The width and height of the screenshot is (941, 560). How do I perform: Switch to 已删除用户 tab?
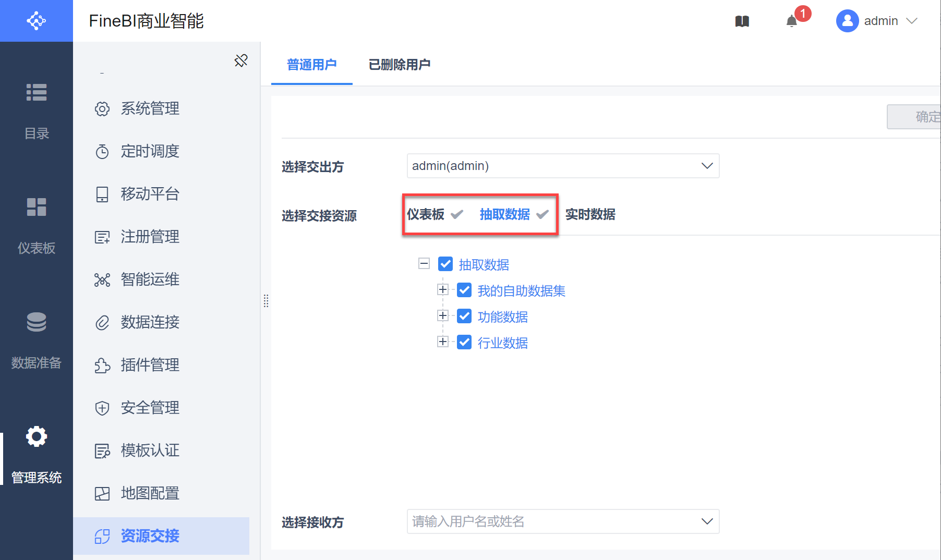point(399,65)
